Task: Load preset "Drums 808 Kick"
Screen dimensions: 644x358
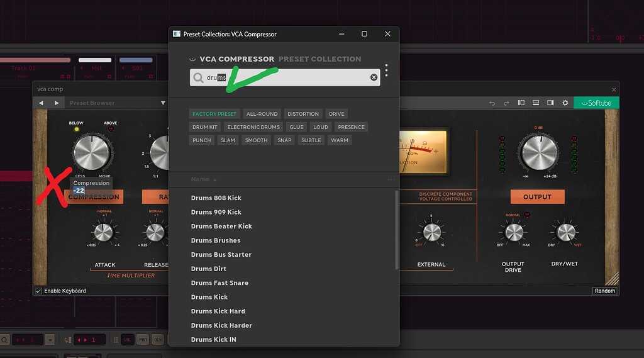Action: pyautogui.click(x=216, y=198)
